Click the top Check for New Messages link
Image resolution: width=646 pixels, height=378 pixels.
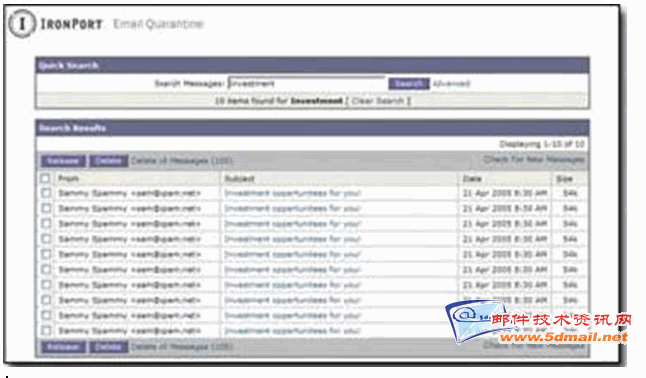pos(534,159)
